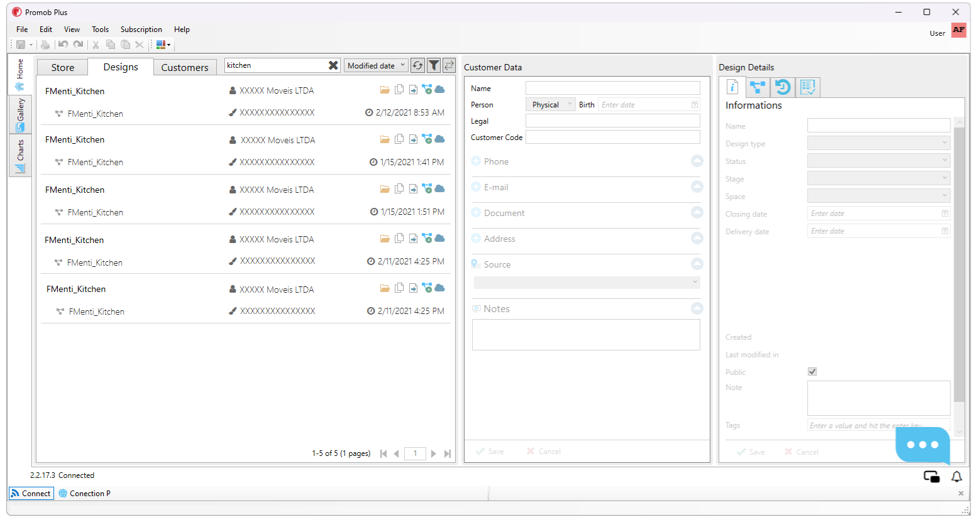The width and height of the screenshot is (980, 520).
Task: Go to the next page arrow
Action: [434, 453]
